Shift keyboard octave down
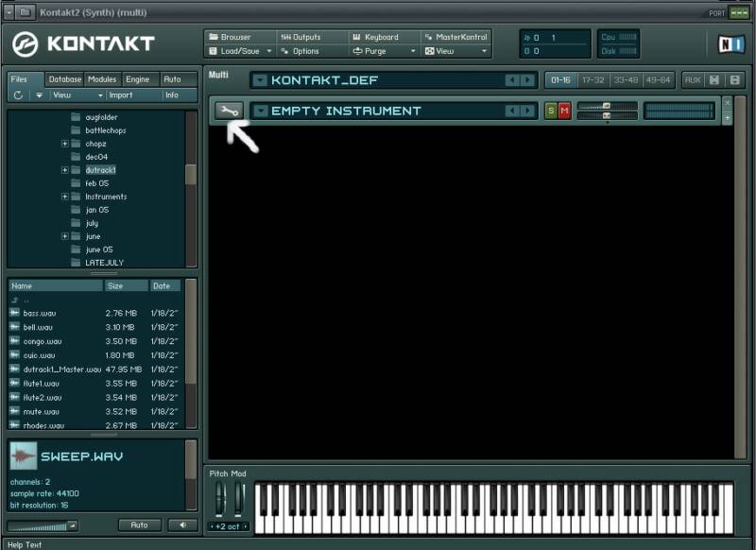This screenshot has height=550, width=756. (x=212, y=526)
